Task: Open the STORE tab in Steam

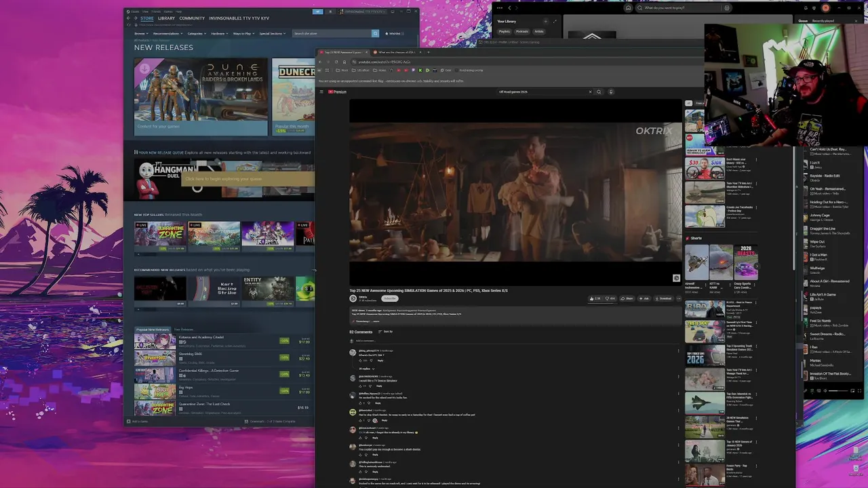Action: pyautogui.click(x=146, y=18)
